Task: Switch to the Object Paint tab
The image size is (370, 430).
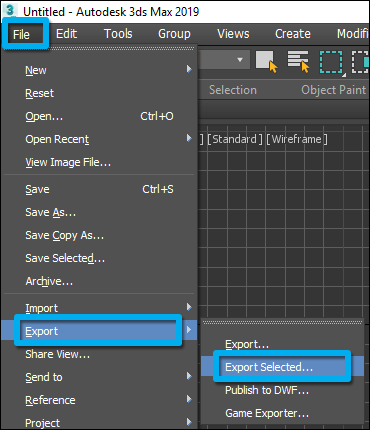Action: (333, 90)
